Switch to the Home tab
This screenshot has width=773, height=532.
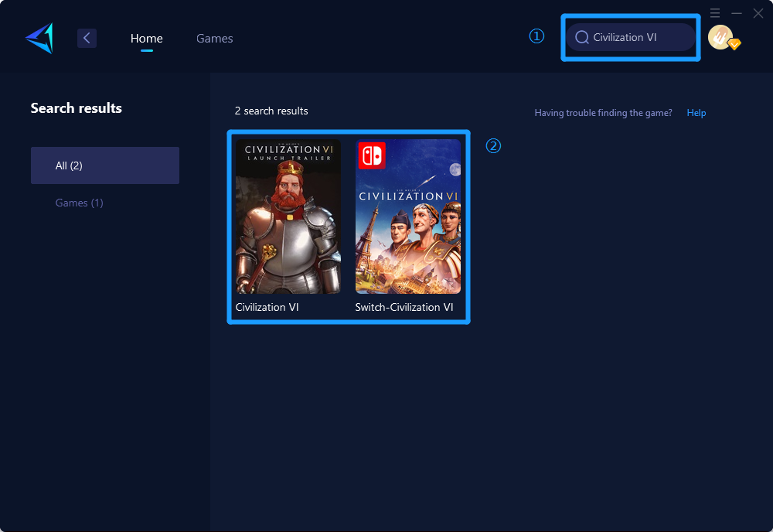pyautogui.click(x=146, y=39)
